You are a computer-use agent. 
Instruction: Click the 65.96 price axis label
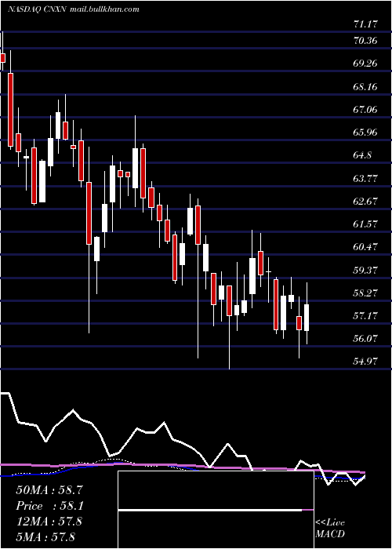[x=365, y=133]
